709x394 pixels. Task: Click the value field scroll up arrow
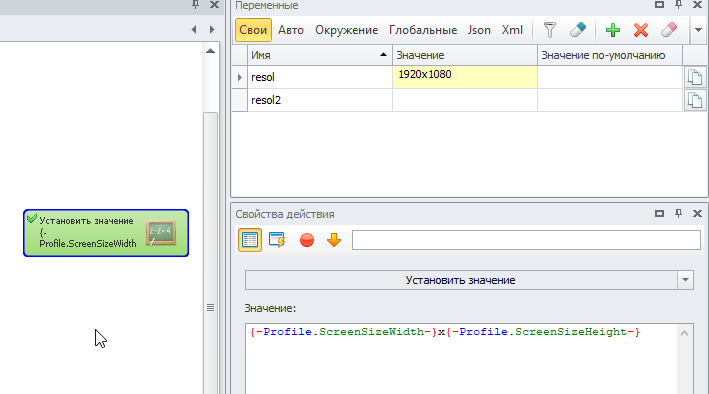[685, 333]
